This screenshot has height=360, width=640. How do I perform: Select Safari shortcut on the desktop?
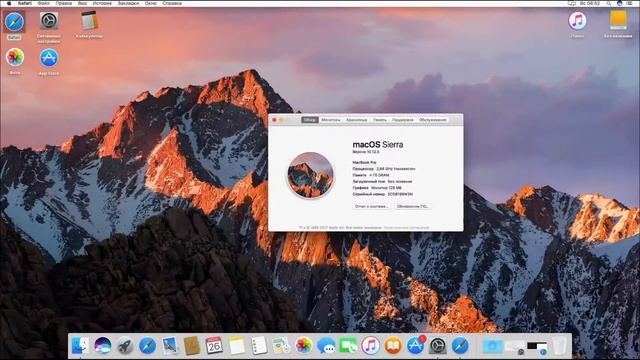click(x=14, y=21)
